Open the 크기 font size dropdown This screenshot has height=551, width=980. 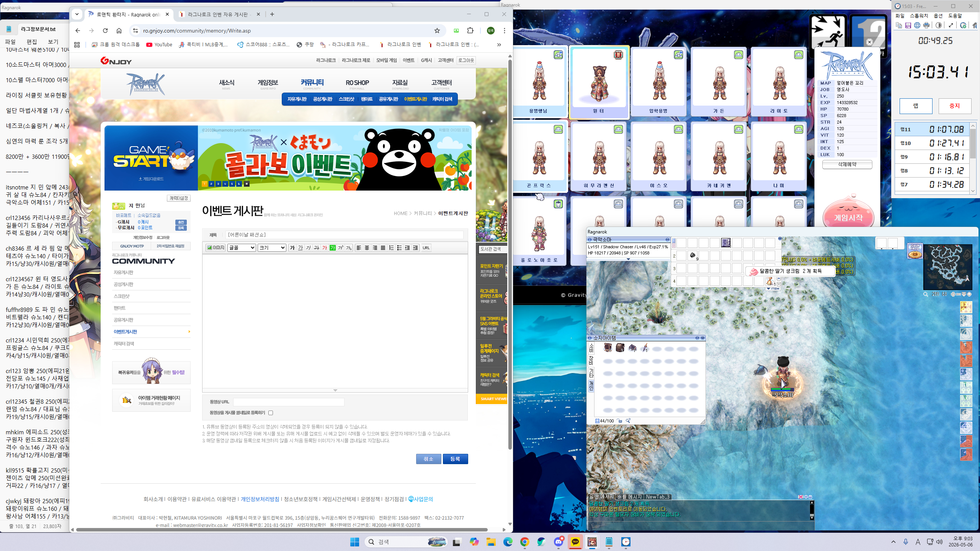coord(272,248)
